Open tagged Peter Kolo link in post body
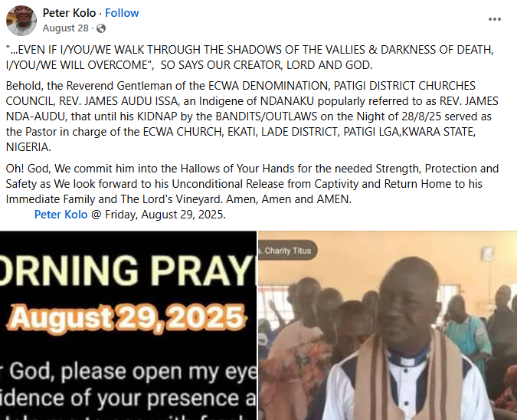This screenshot has width=517, height=420. pos(61,215)
